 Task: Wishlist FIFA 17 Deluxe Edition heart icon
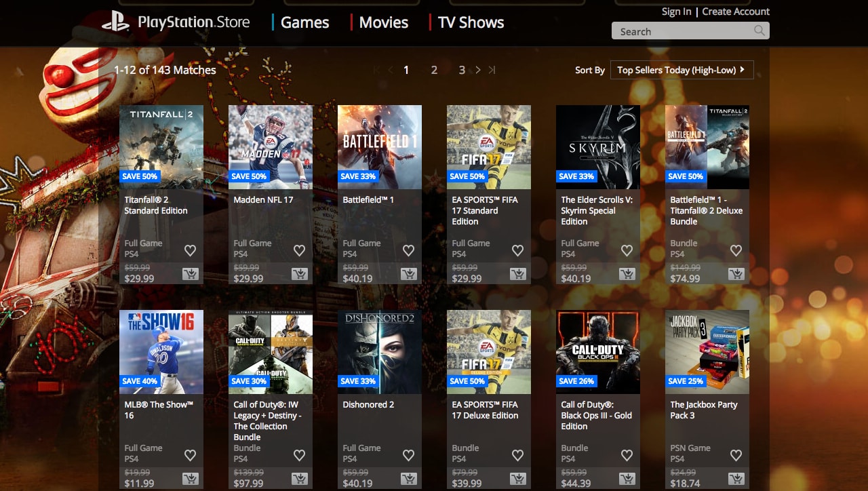pyautogui.click(x=517, y=455)
